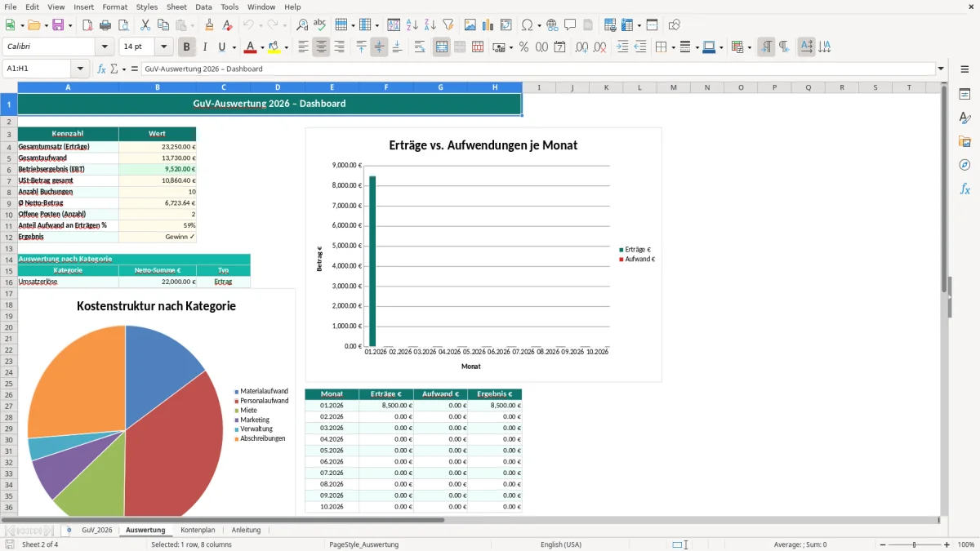Open the sidebar Properties panel
Screen dimensions: 980x551
tap(964, 94)
